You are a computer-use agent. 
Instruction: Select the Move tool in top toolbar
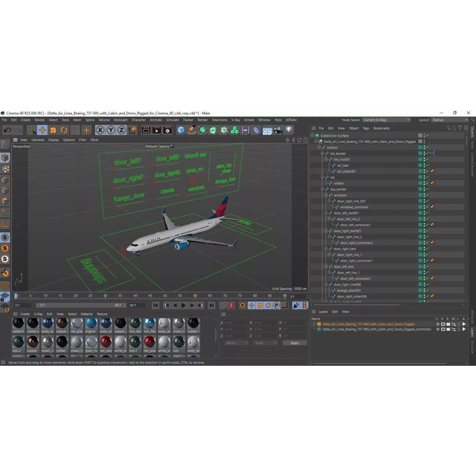(42, 130)
